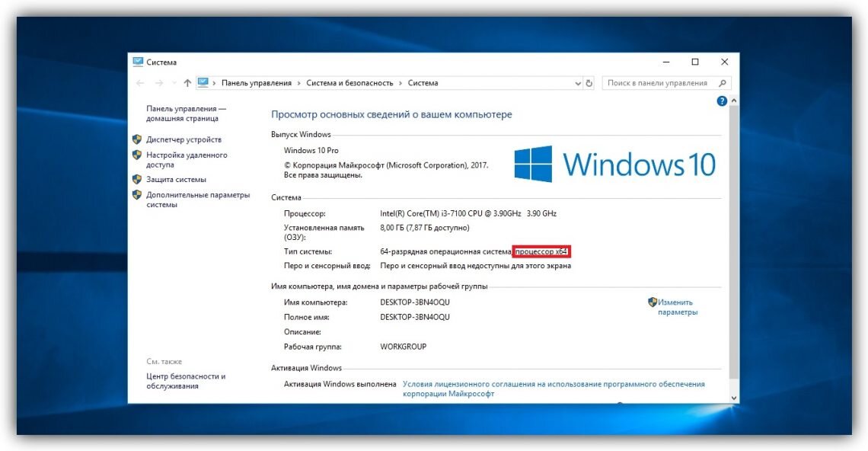Viewport: 868px width, 451px height.
Task: Expand chevron before Панель управления breadcrumb
Action: click(x=214, y=83)
